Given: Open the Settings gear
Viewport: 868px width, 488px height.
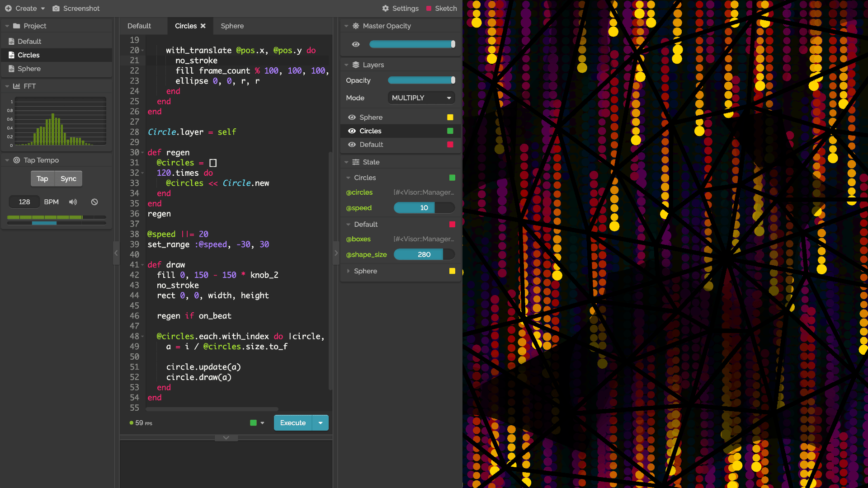Looking at the screenshot, I should [x=386, y=8].
